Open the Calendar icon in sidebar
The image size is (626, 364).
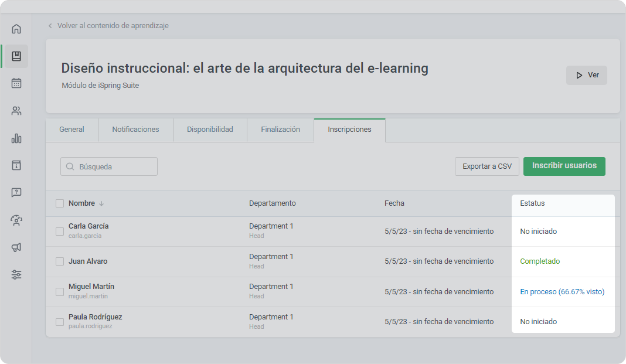click(16, 83)
